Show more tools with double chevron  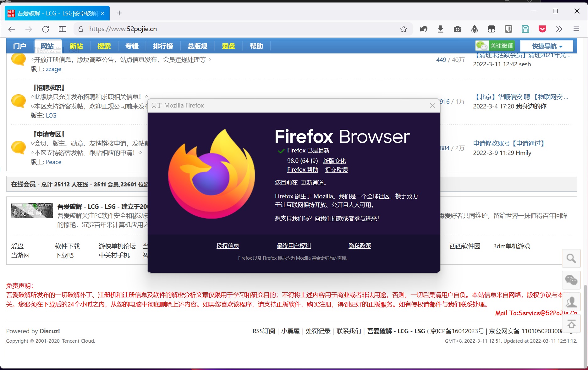coord(559,29)
